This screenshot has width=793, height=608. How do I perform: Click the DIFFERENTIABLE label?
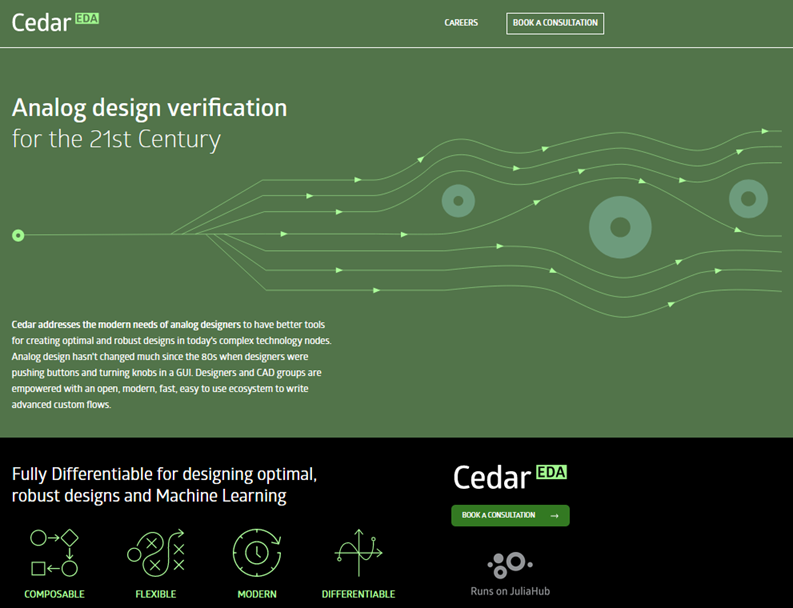tap(359, 594)
